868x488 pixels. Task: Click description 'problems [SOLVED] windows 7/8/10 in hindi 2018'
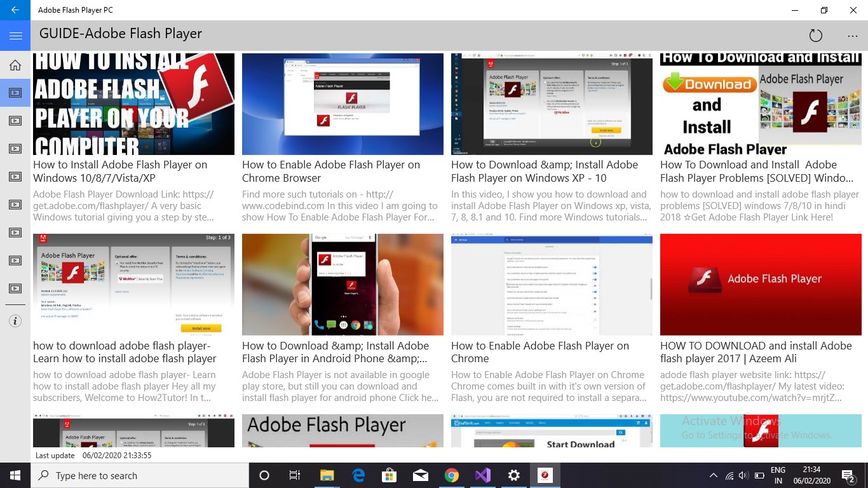759,206
